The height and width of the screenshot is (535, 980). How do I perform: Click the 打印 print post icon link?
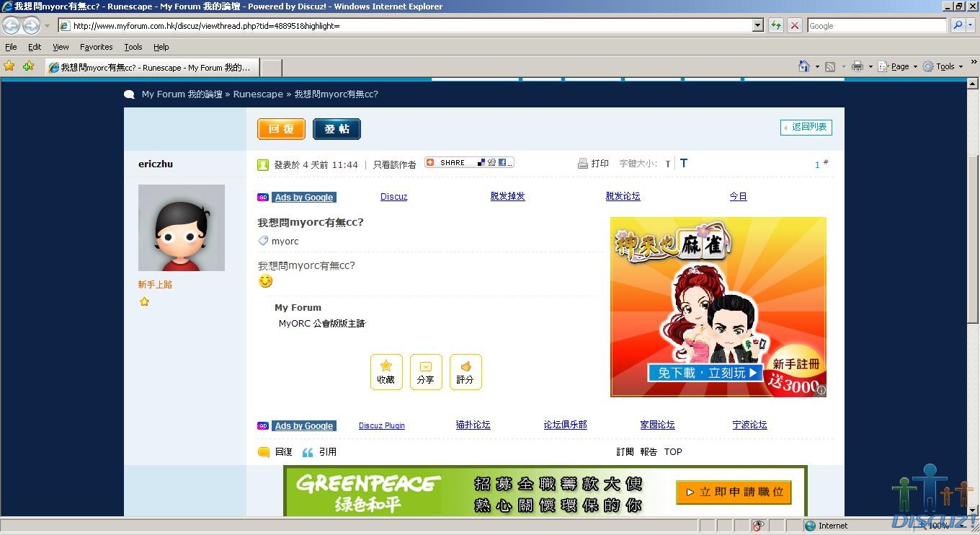[x=593, y=164]
